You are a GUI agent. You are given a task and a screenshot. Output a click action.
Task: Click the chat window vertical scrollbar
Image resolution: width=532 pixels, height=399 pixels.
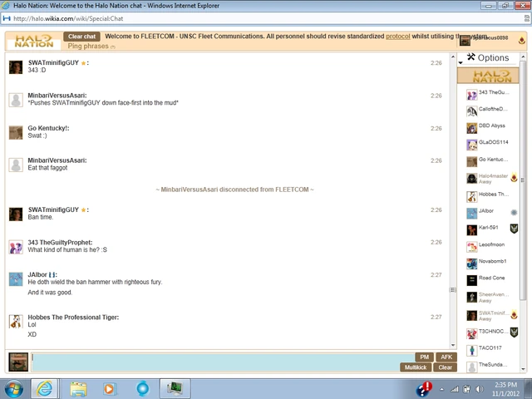tap(453, 199)
